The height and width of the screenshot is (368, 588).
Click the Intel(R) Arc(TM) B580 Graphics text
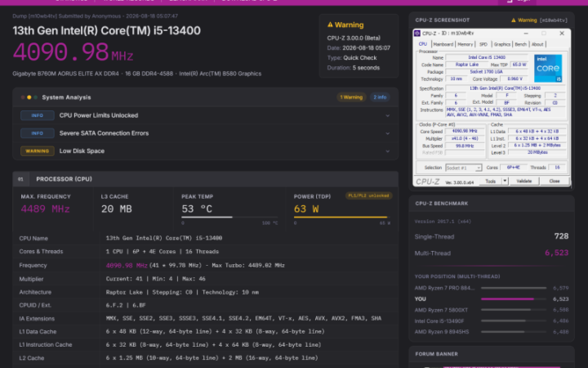(x=220, y=74)
